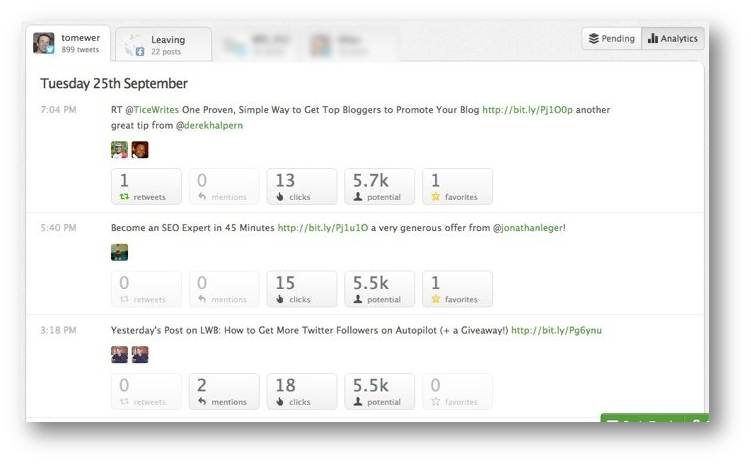
Task: Follow the bit.ly/Pj1u1O SEO link
Action: click(323, 228)
